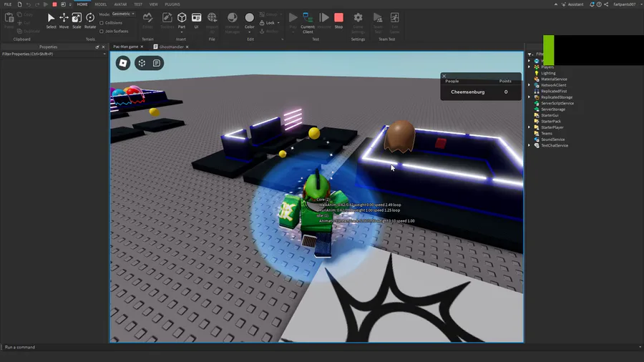
Task: Select ServerScriptService in the Explorer
Action: (557, 103)
